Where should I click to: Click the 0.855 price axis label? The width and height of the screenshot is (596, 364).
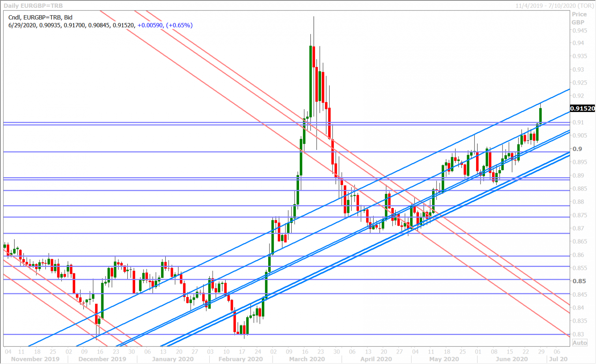point(580,268)
